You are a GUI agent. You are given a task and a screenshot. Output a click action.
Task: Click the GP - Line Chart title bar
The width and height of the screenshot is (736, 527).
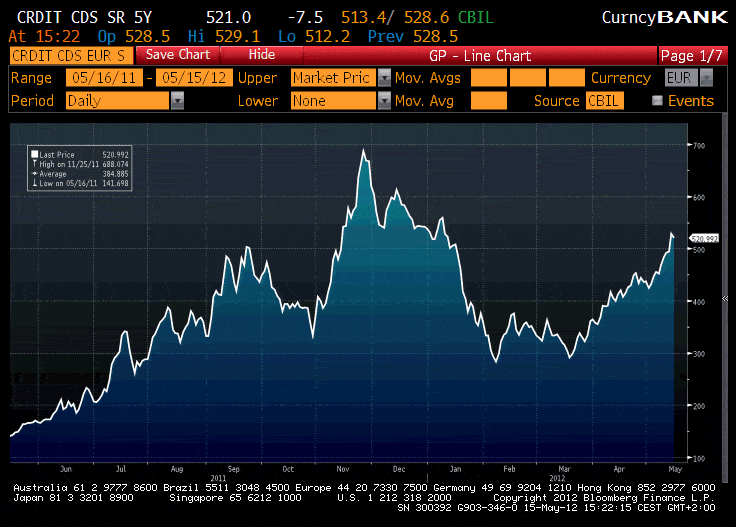[x=478, y=55]
